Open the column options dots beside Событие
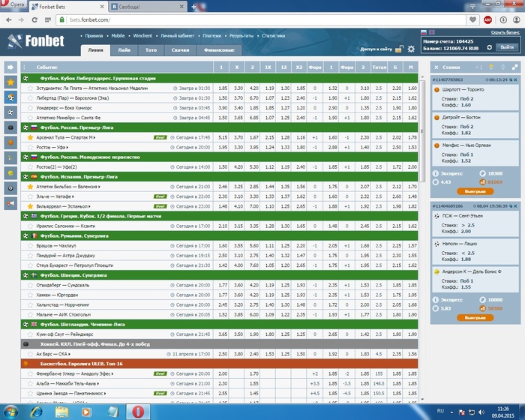The width and height of the screenshot is (525, 420). [25, 67]
